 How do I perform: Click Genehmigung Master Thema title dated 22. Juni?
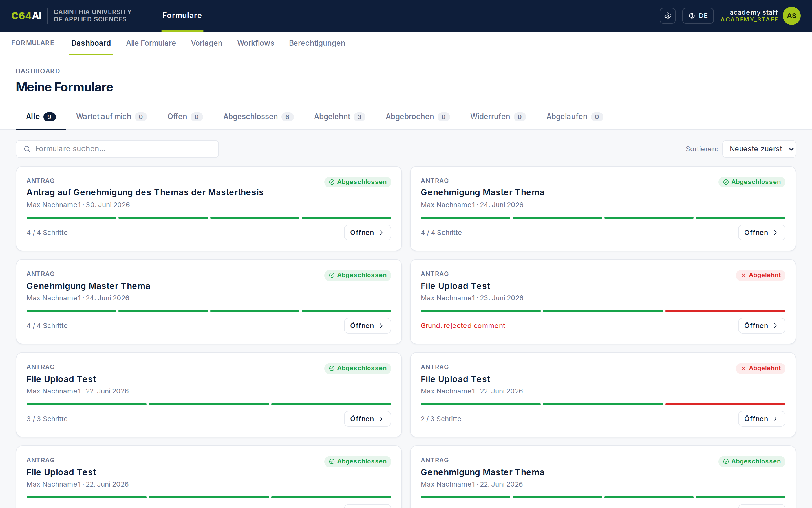482,472
